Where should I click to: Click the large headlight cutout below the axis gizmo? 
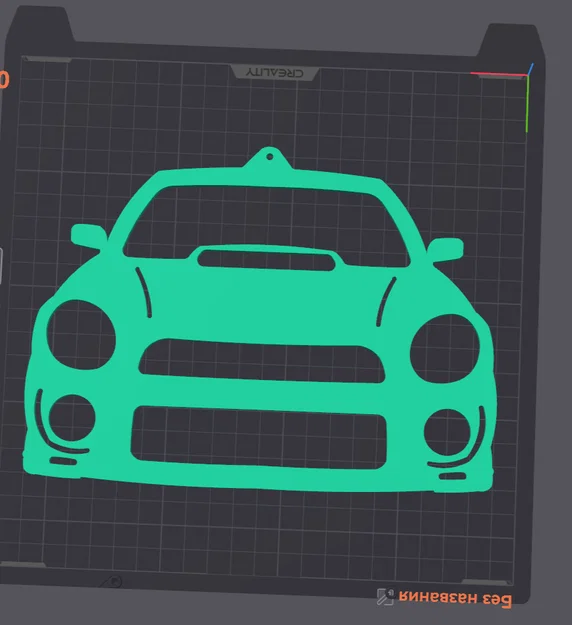click(x=445, y=349)
